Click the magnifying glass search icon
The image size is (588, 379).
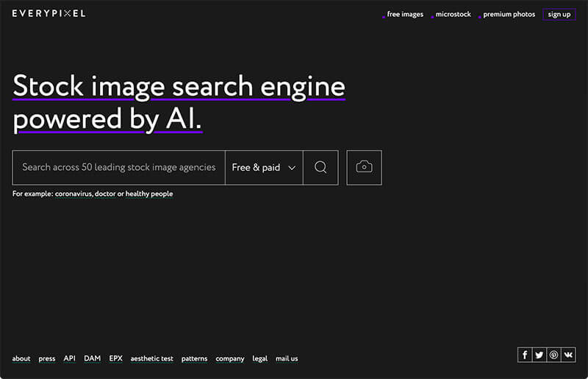tap(320, 168)
